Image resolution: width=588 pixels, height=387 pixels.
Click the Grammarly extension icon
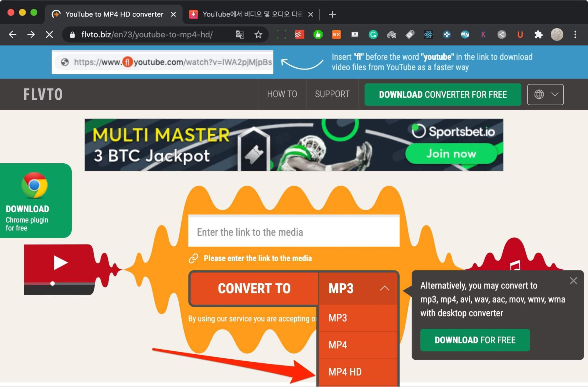pos(373,35)
